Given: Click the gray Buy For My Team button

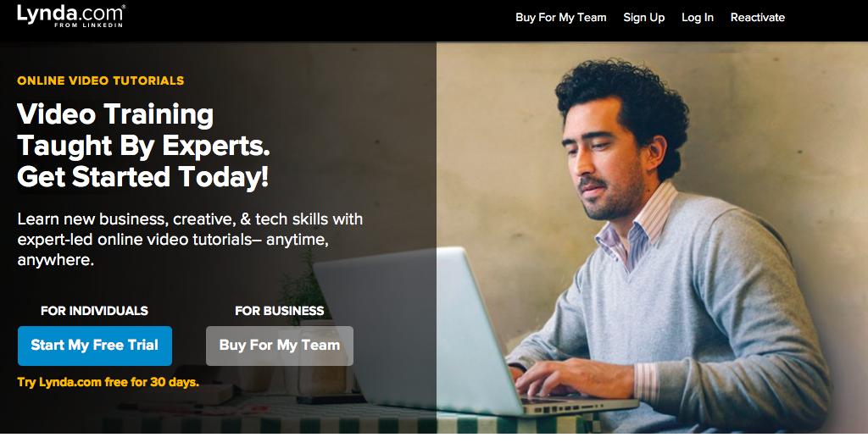Looking at the screenshot, I should (280, 346).
